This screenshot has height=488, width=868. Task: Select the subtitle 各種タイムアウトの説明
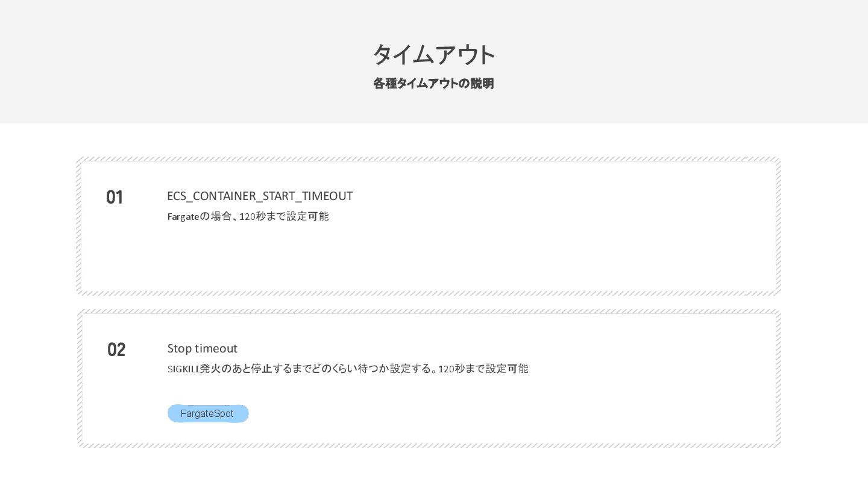tap(433, 84)
